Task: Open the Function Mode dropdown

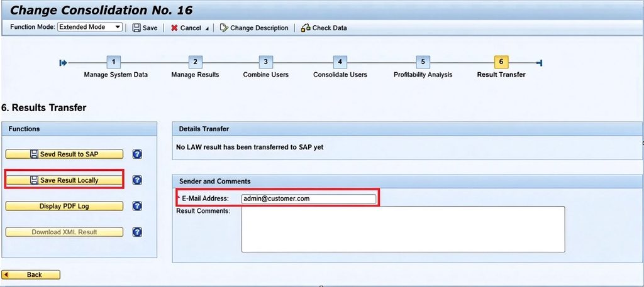Action: 89,27
